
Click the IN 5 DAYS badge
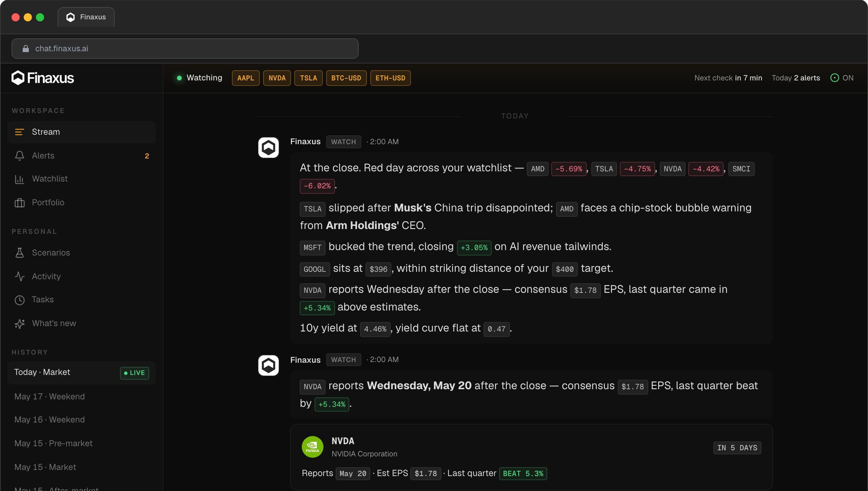tap(737, 448)
